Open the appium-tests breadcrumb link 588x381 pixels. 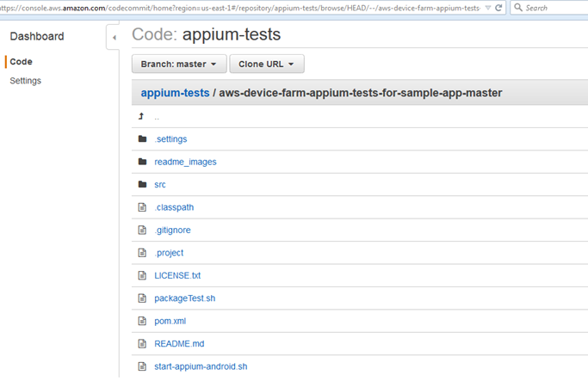[x=175, y=93]
